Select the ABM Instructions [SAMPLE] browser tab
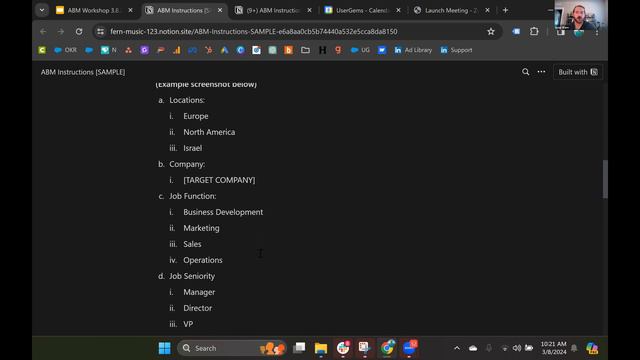 coord(183,10)
